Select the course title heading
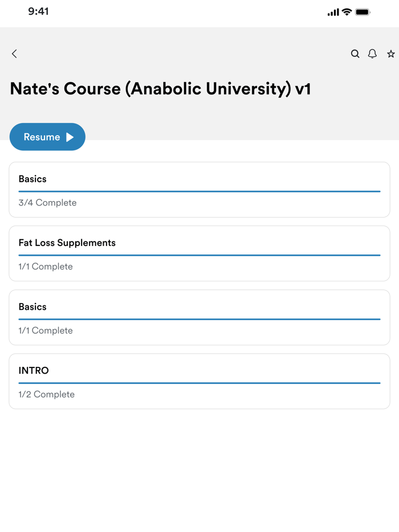 tap(158, 89)
